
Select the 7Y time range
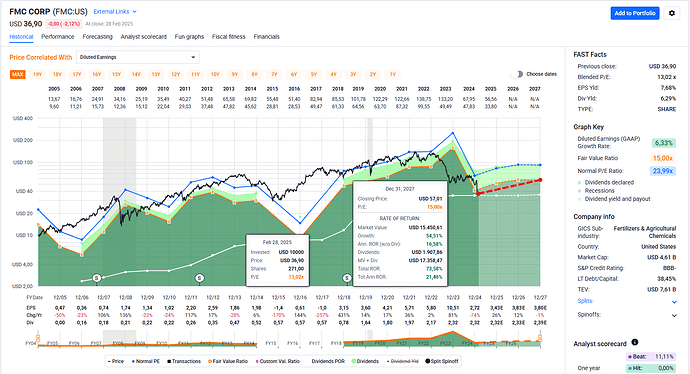(274, 74)
